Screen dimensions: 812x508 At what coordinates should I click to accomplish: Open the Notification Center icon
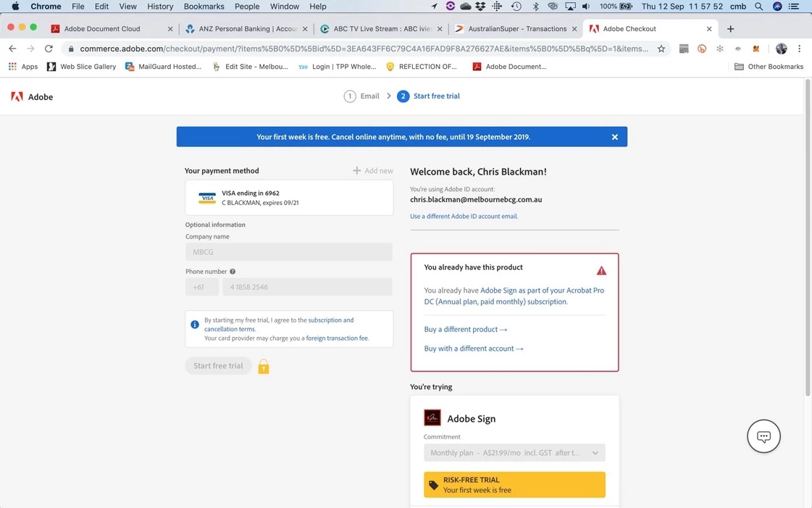793,7
